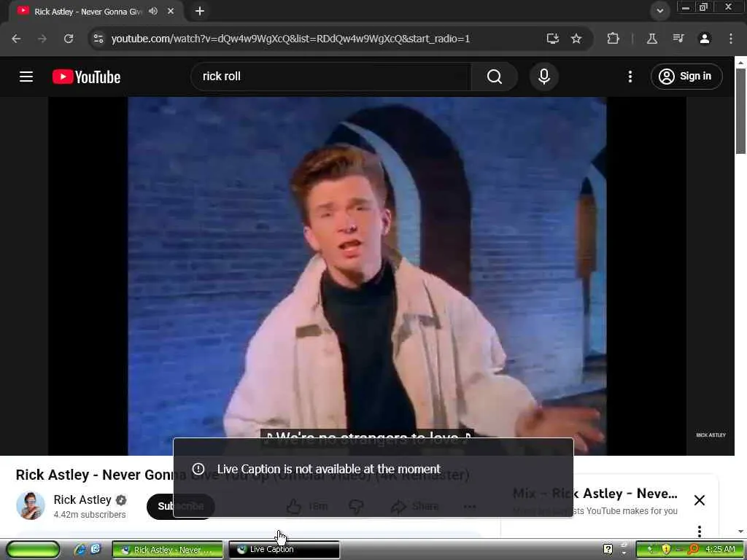The height and width of the screenshot is (560, 747).
Task: Click the scrollbar down arrow
Action: [x=740, y=532]
